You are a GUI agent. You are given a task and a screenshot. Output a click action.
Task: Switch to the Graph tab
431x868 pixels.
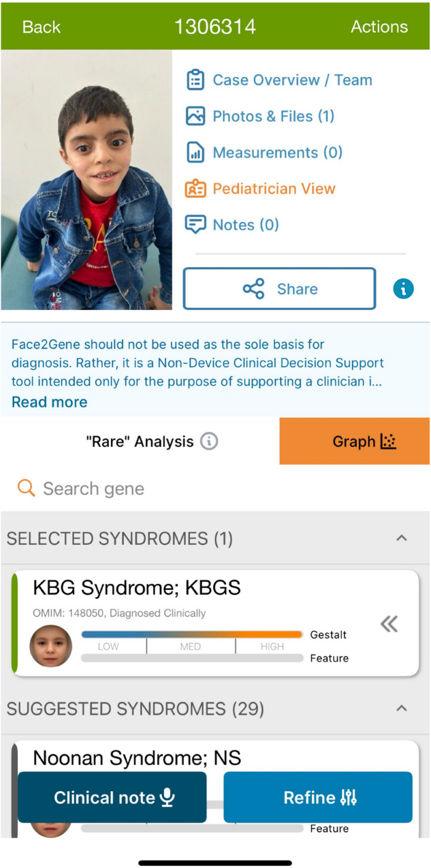point(355,441)
